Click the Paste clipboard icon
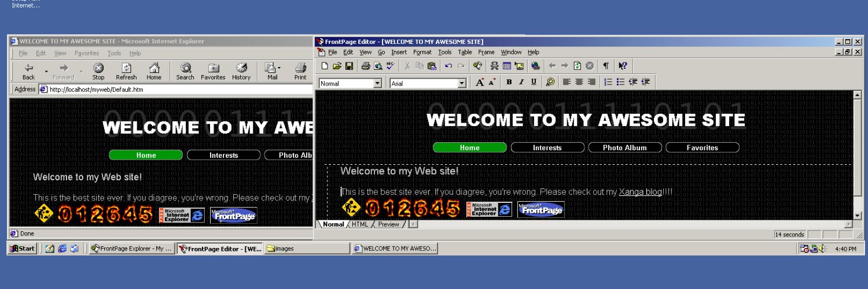868x289 pixels. [431, 66]
